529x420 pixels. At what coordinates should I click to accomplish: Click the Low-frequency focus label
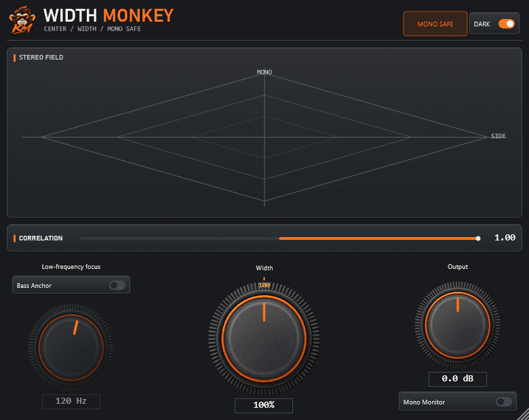pos(71,267)
